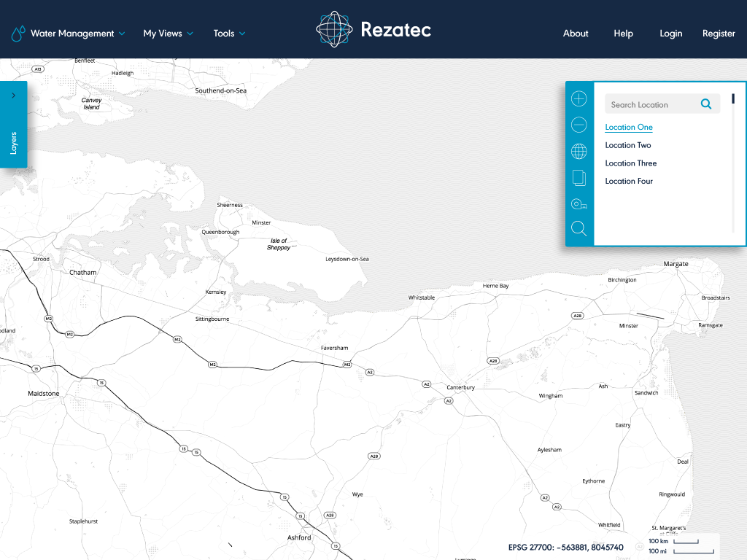The width and height of the screenshot is (747, 560).
Task: Expand the My Views chevron
Action: coord(190,34)
